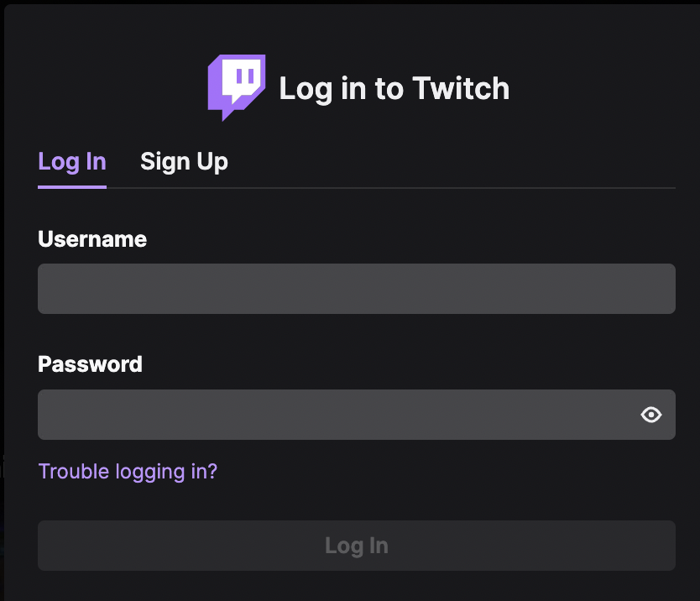The image size is (700, 601).
Task: Switch to the Sign Up tab
Action: click(x=184, y=162)
